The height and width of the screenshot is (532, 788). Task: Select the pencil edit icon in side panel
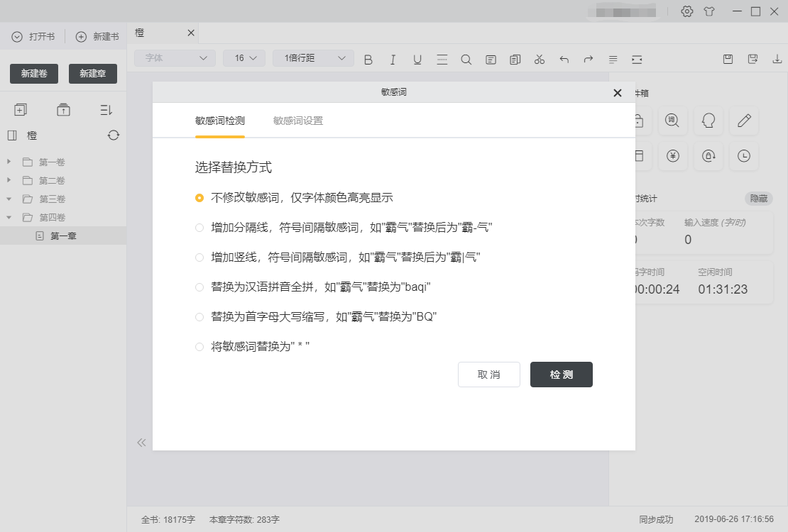(x=743, y=121)
